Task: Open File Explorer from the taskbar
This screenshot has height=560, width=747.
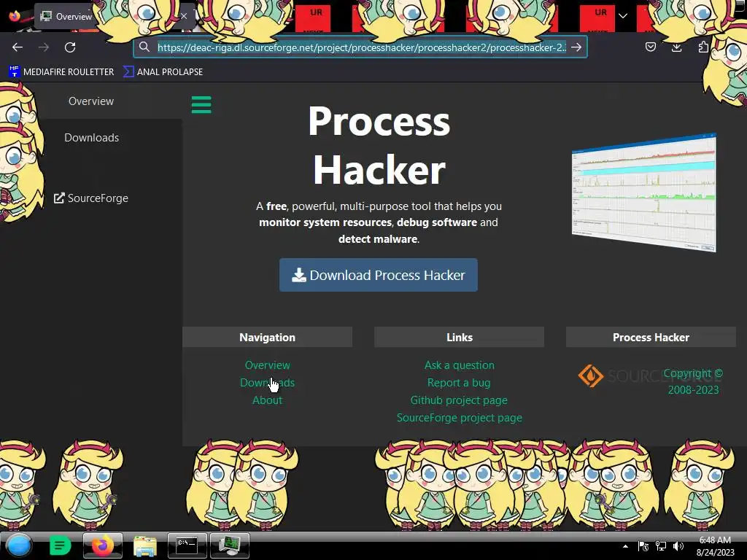Action: click(145, 546)
